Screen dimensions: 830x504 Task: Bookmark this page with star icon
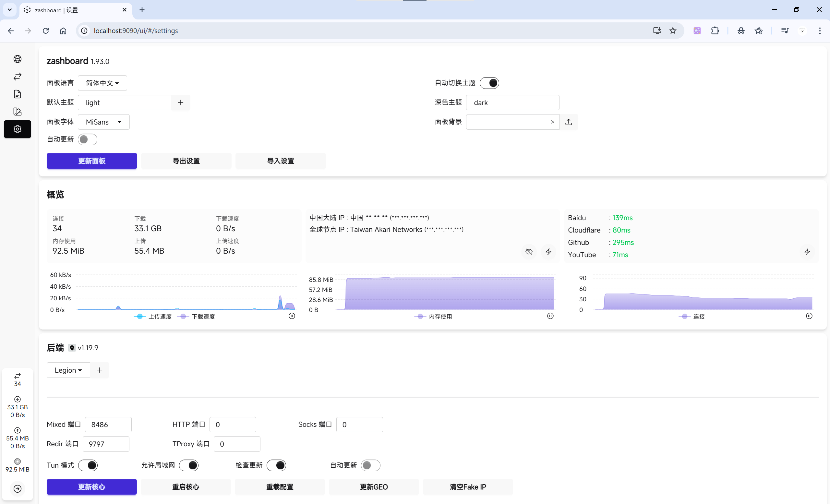pos(673,31)
